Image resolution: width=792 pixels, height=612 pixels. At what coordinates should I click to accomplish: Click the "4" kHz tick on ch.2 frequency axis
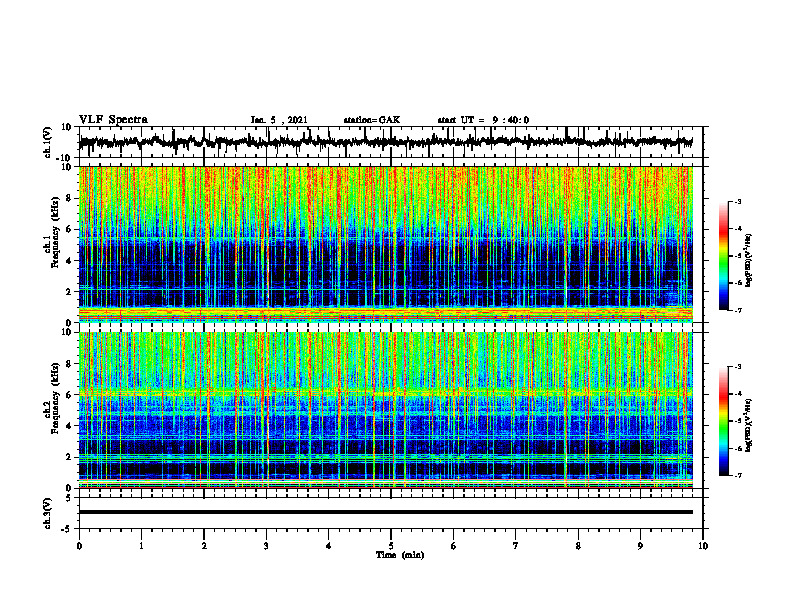click(69, 426)
